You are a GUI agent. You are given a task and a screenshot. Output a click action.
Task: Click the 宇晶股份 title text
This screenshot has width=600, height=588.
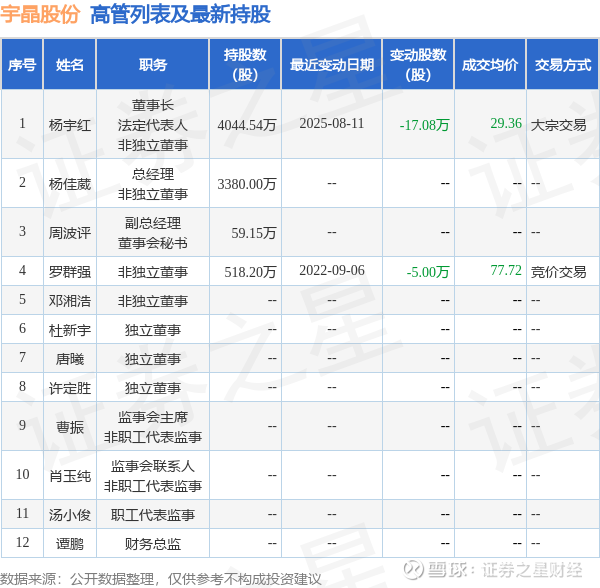40,15
